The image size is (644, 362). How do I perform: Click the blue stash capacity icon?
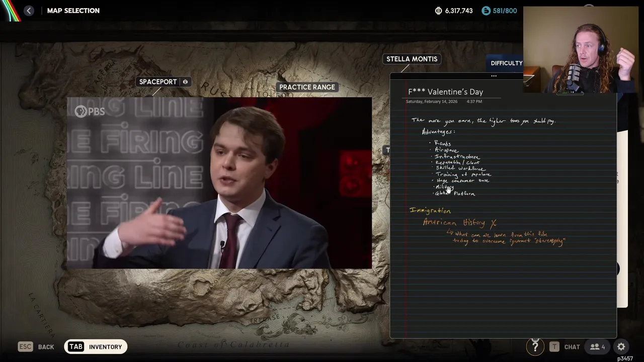[486, 11]
